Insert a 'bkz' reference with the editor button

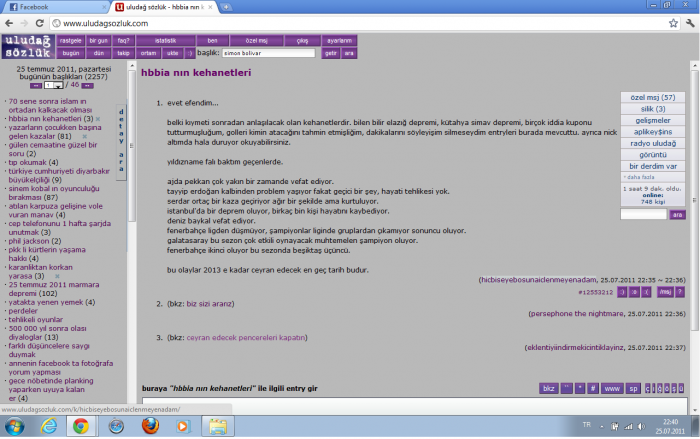548,388
